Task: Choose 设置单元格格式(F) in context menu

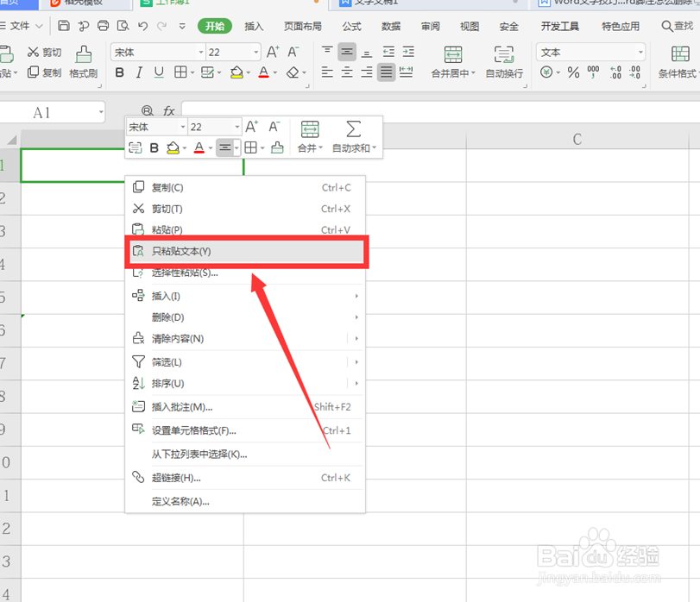Action: (245, 430)
